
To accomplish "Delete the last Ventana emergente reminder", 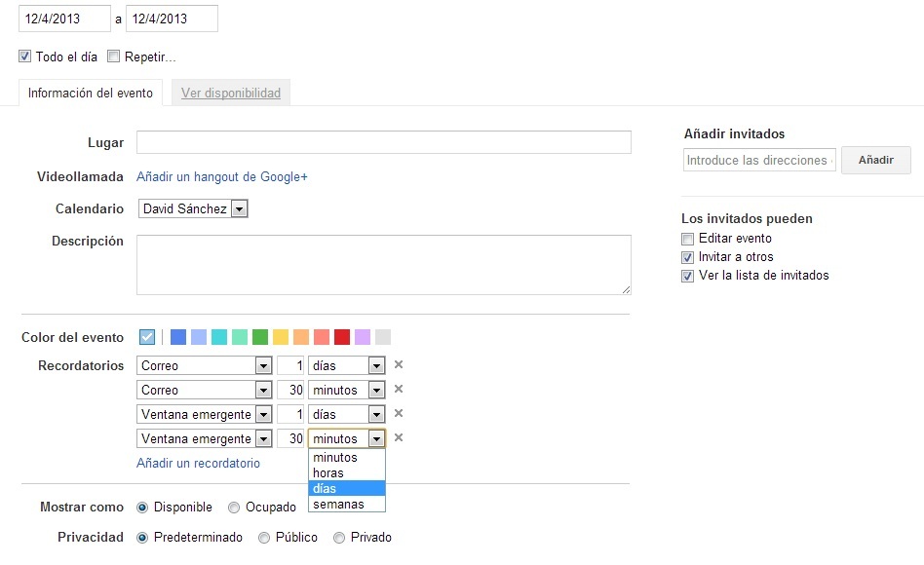I will coord(398,438).
